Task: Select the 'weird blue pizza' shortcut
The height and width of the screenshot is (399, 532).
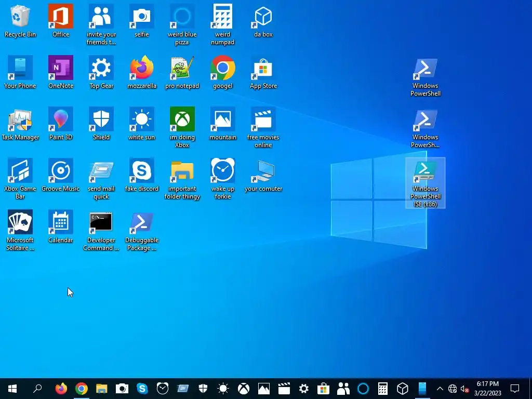Action: tap(182, 24)
